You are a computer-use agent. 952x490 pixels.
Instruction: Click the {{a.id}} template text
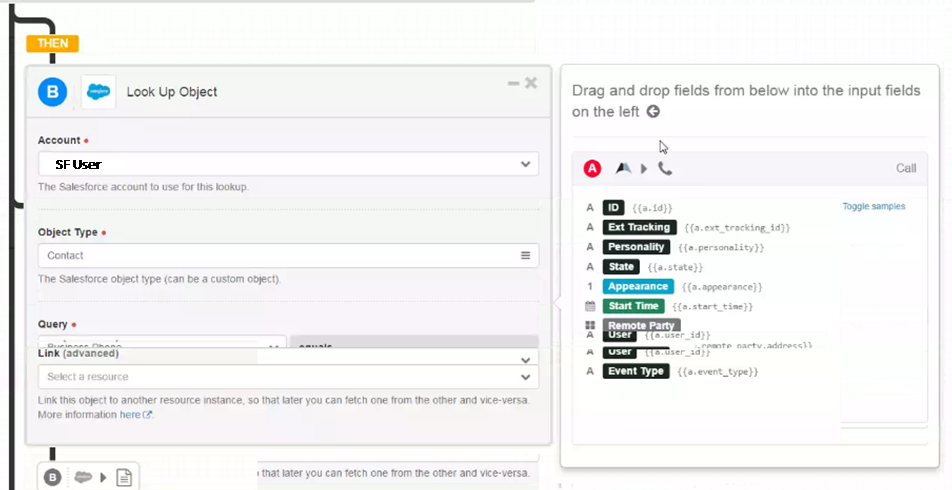(652, 208)
